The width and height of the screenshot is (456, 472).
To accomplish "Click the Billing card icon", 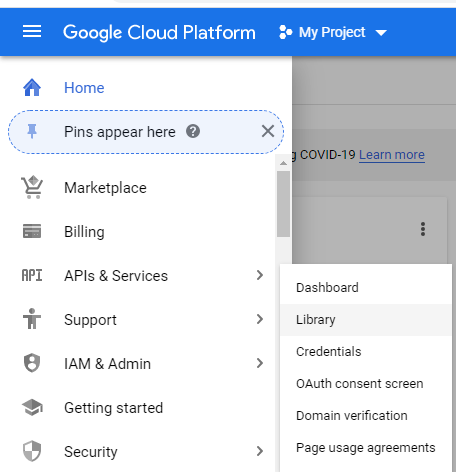I will pos(32,231).
